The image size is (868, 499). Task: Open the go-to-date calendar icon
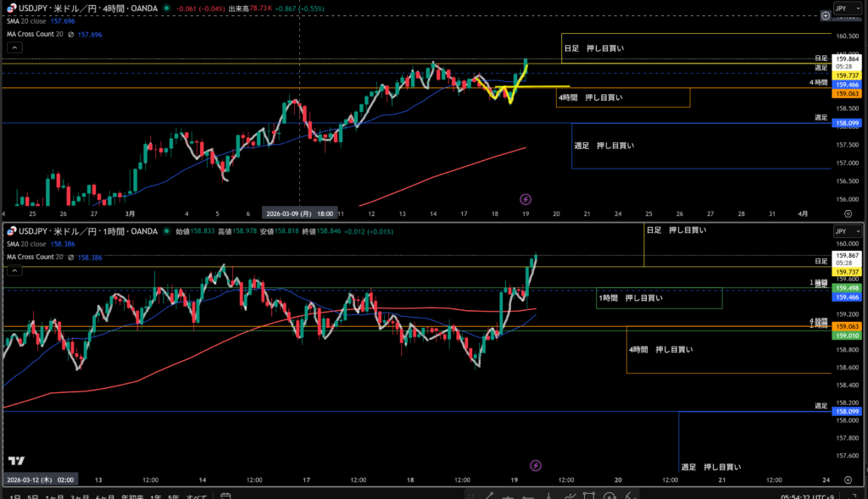[x=225, y=495]
